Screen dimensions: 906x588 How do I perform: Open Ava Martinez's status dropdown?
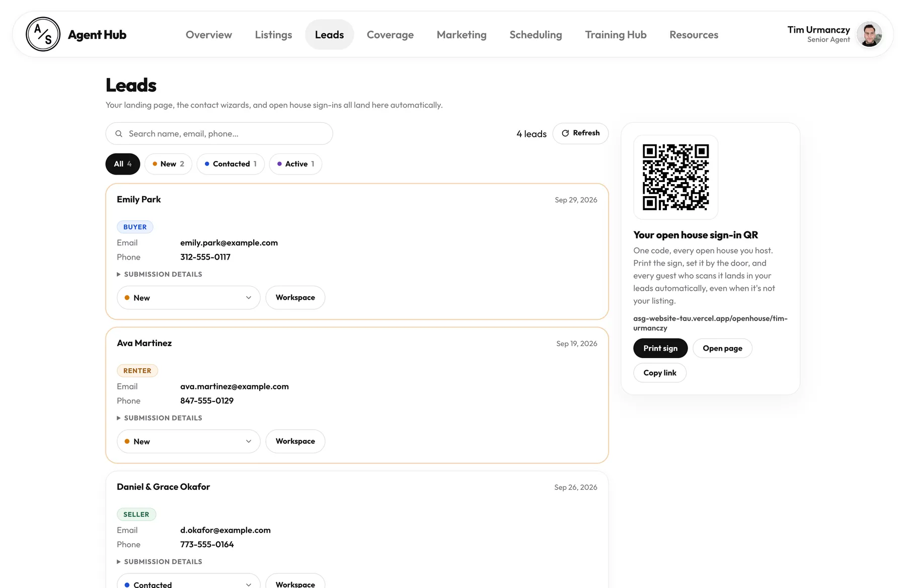click(x=189, y=442)
